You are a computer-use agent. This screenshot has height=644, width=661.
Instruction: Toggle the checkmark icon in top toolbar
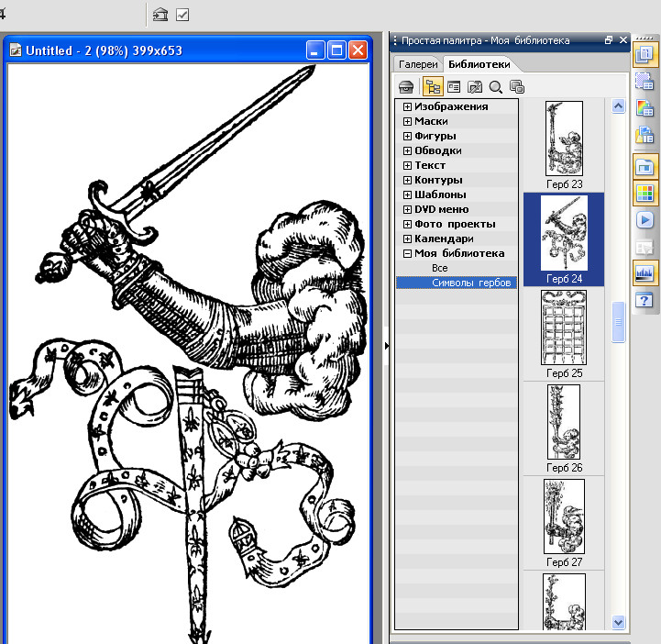(182, 15)
